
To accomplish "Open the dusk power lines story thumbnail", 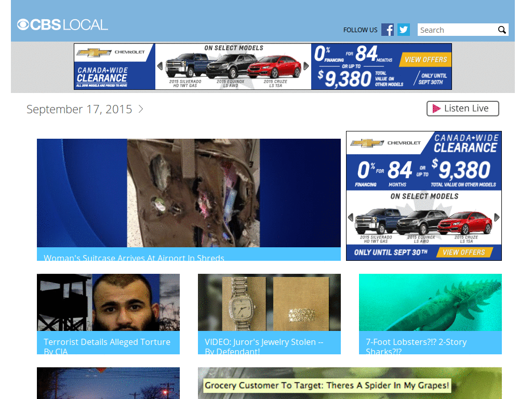I will click(108, 383).
